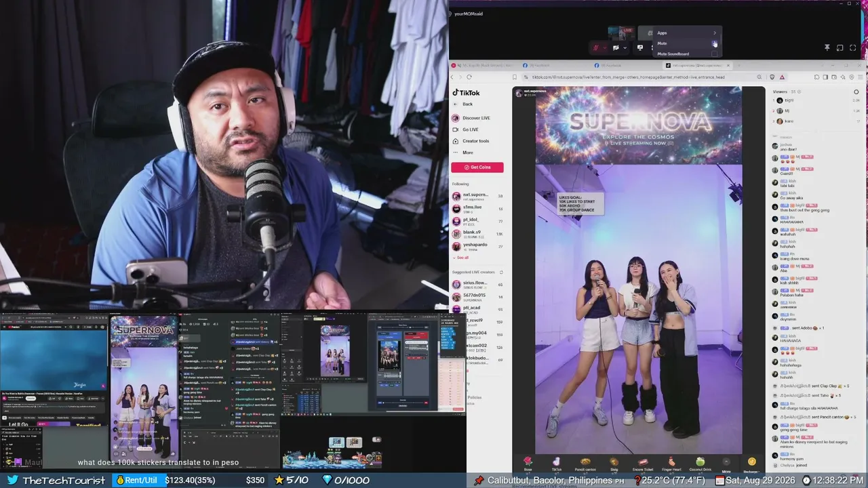868x488 pixels.
Task: Click the Recharge coins button
Action: click(751, 464)
